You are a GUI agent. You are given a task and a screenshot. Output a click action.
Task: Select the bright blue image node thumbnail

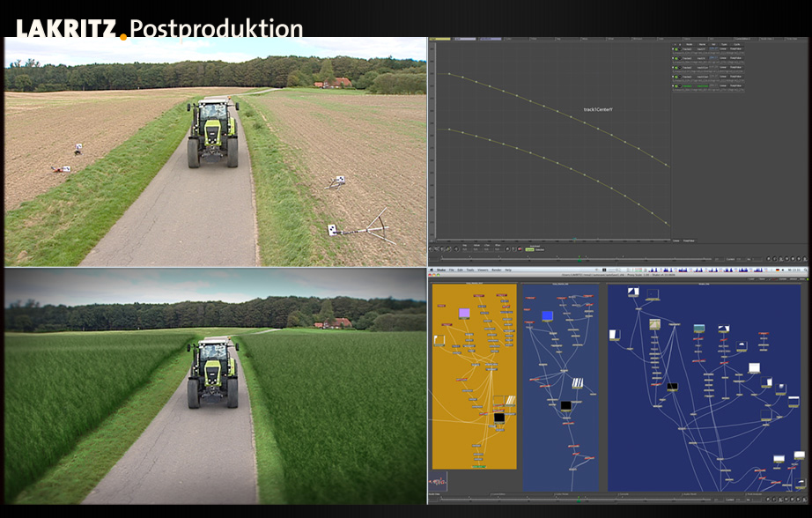[547, 315]
